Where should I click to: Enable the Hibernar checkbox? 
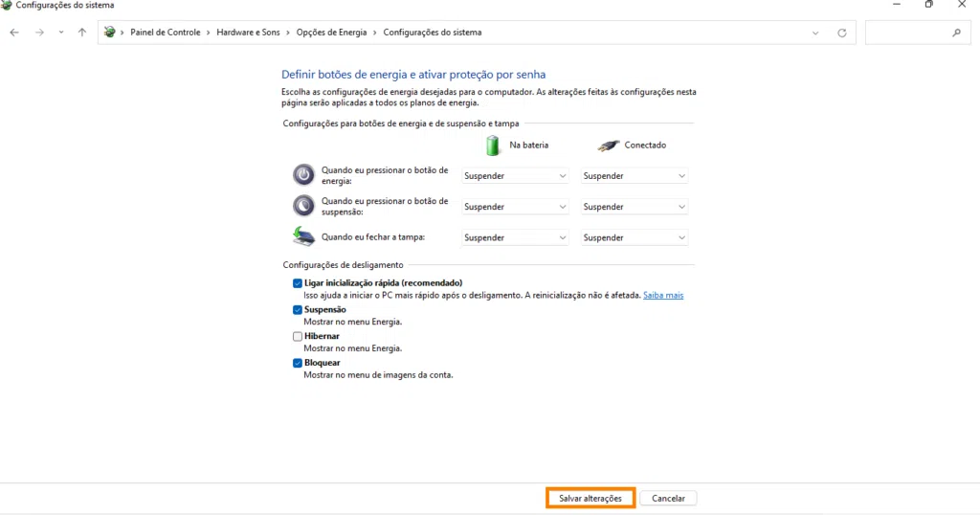coord(298,336)
